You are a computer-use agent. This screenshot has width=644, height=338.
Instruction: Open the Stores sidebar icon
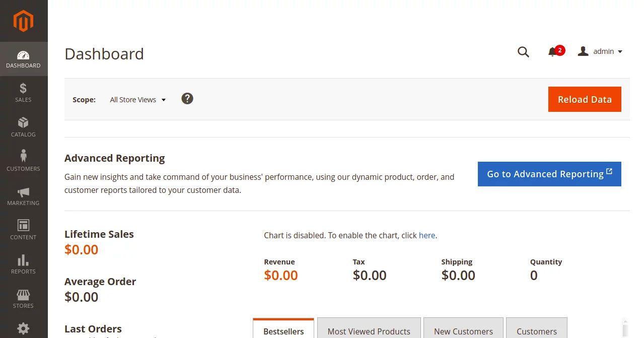[23, 299]
